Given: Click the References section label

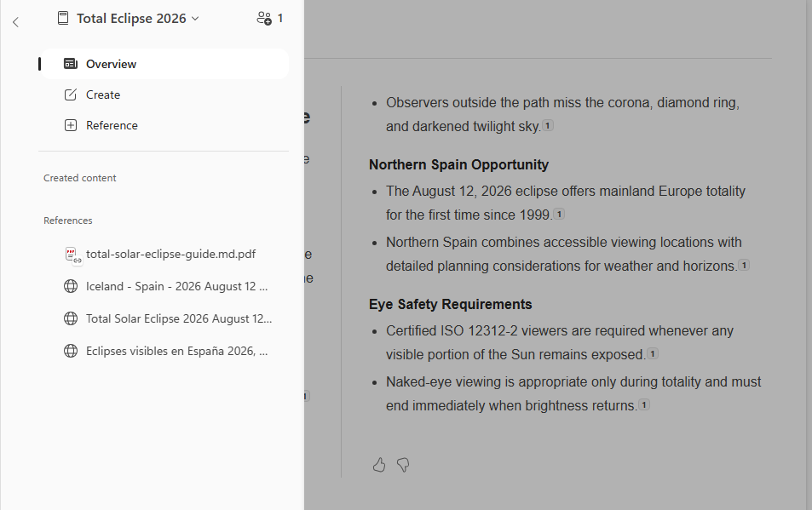Looking at the screenshot, I should [68, 221].
